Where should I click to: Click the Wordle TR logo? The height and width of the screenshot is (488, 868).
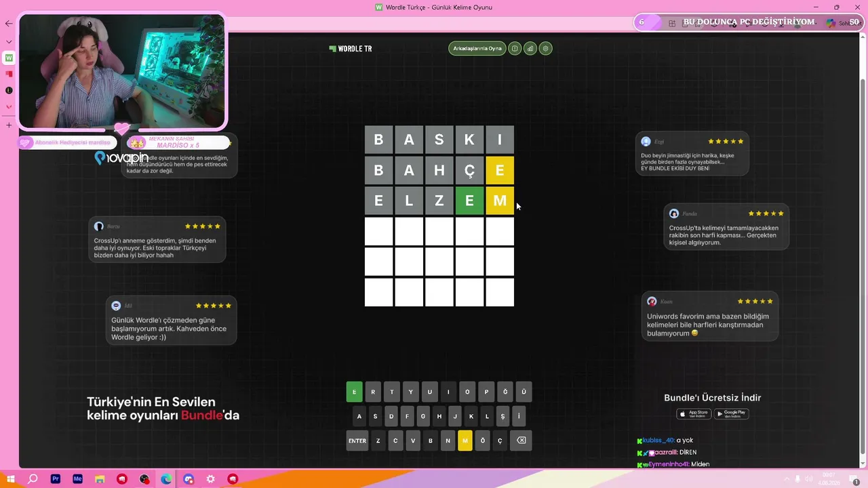[351, 49]
